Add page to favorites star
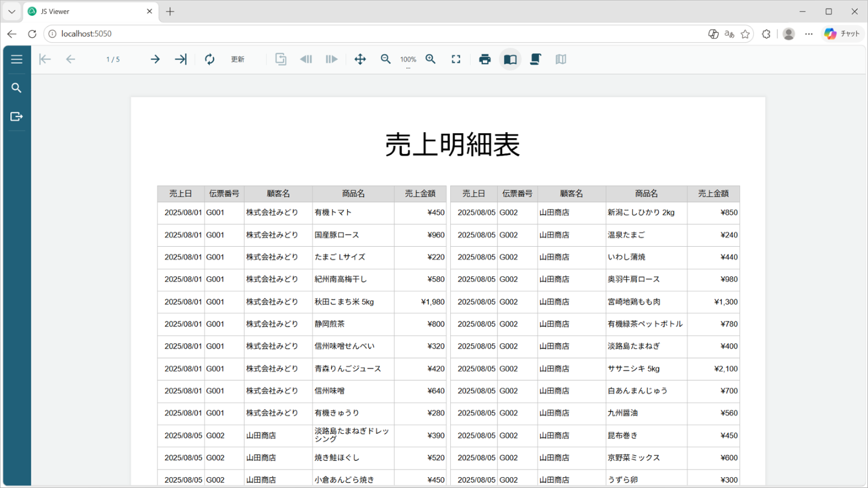 pyautogui.click(x=745, y=34)
